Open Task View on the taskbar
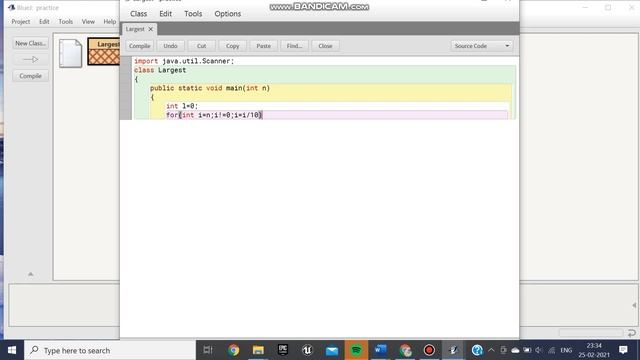 pyautogui.click(x=208, y=350)
